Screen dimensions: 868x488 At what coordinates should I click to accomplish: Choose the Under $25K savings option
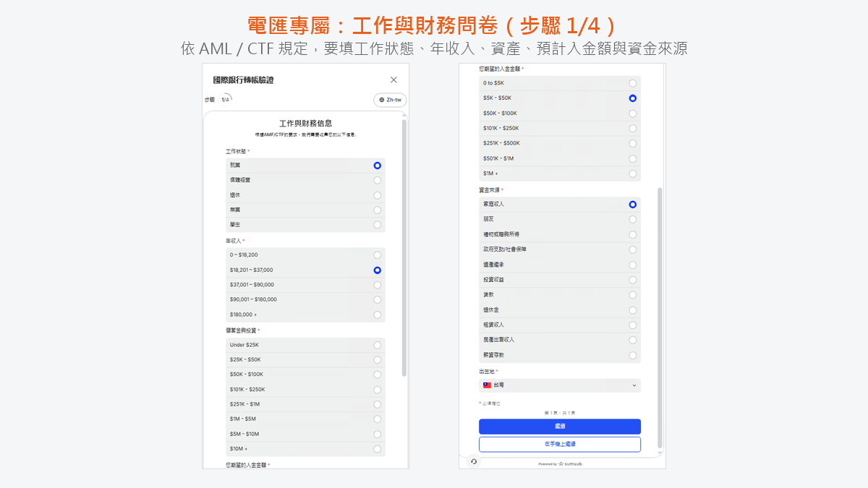coord(305,345)
